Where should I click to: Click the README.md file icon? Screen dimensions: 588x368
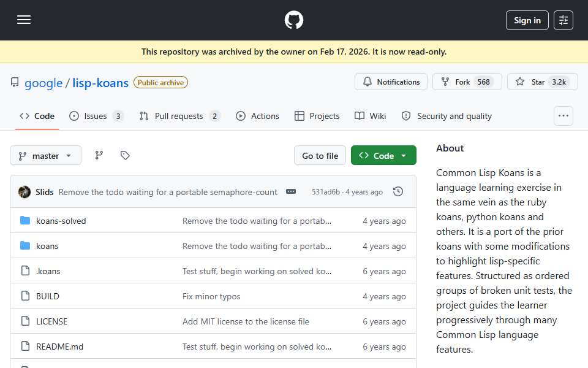(25, 346)
